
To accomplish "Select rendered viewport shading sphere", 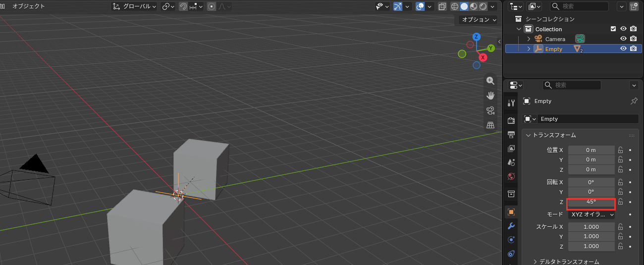I will [483, 6].
